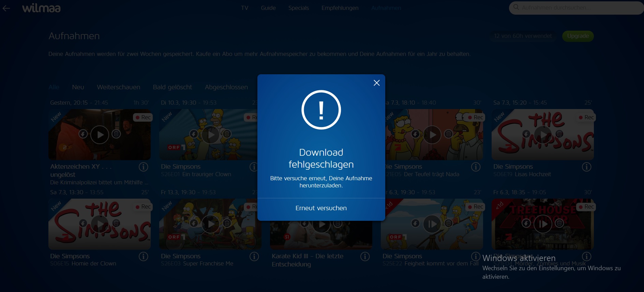
Task: Play Lisas Hochzeit episode
Action: point(543,135)
